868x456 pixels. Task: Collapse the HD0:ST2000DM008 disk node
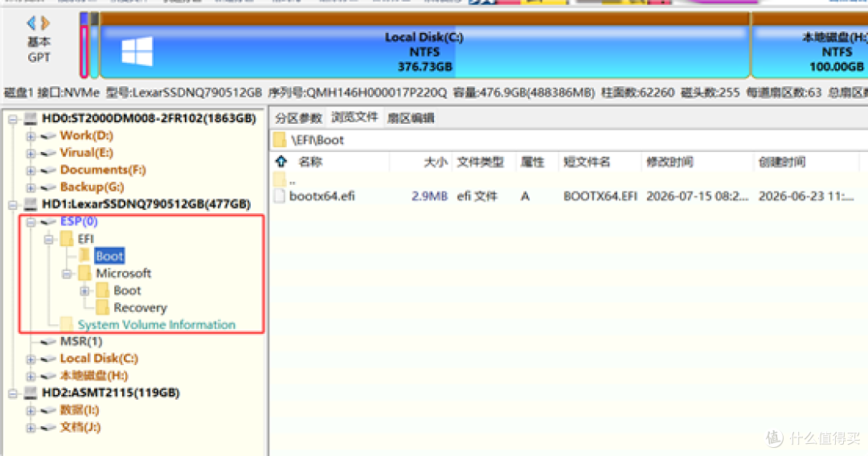click(13, 118)
